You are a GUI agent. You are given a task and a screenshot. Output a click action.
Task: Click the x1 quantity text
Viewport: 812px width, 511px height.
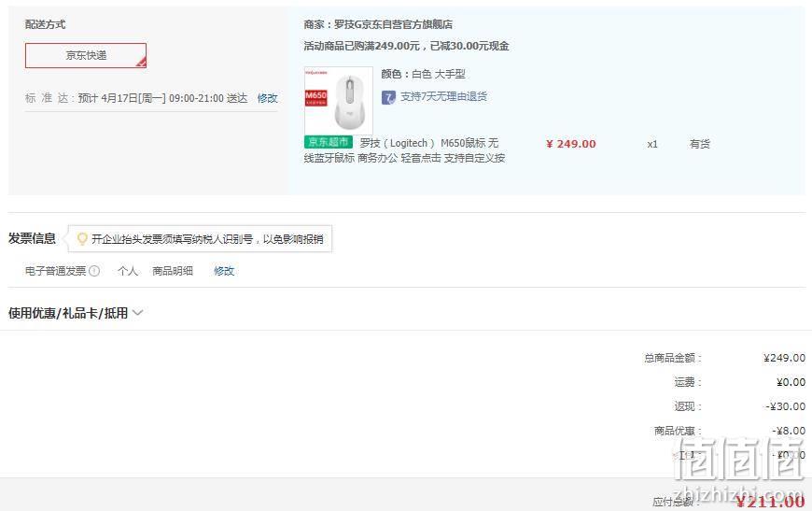(x=652, y=144)
